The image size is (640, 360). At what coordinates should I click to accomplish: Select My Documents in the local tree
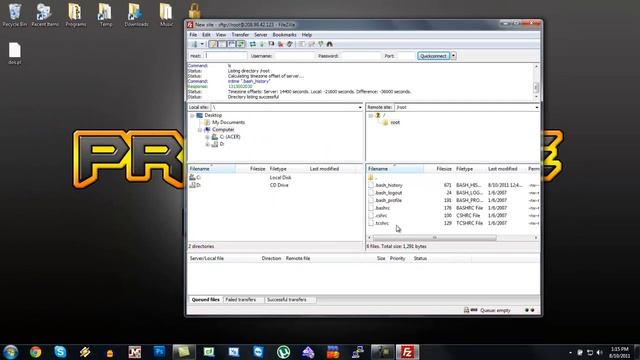click(x=228, y=122)
